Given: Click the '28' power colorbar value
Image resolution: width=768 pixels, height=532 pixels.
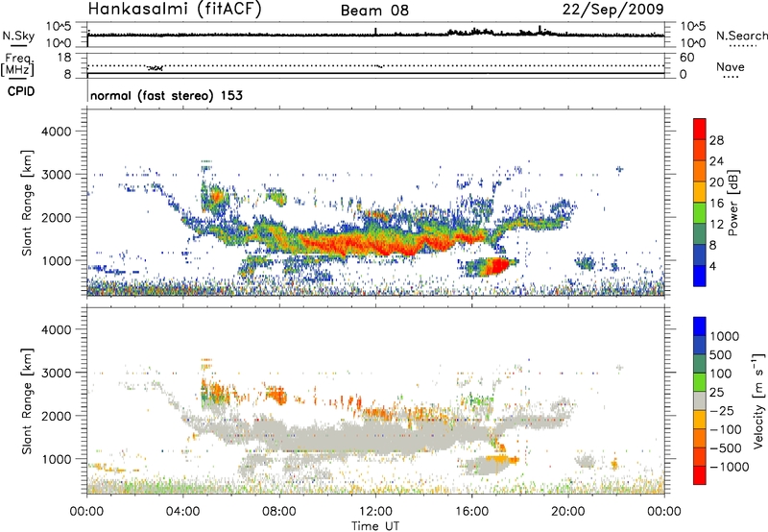Looking at the screenshot, I should (716, 140).
